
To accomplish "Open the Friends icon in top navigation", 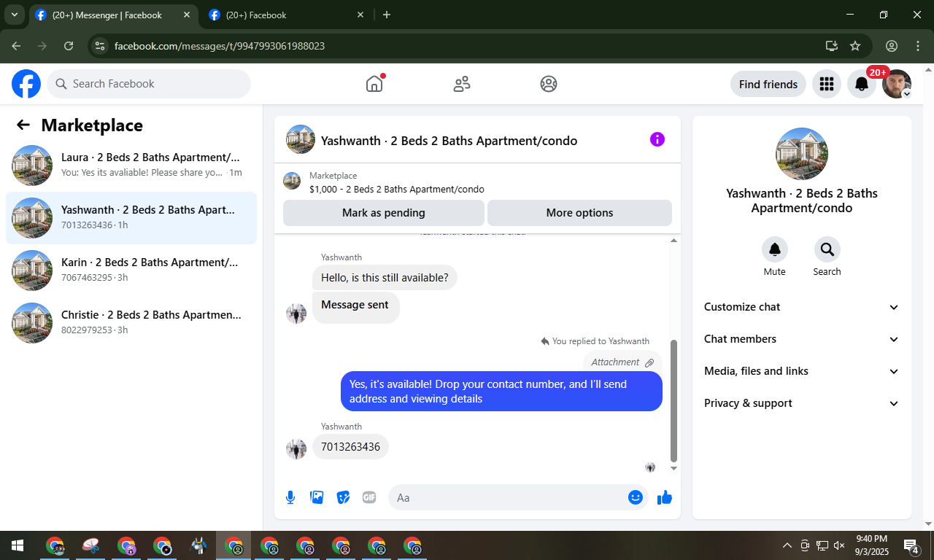I will point(462,84).
